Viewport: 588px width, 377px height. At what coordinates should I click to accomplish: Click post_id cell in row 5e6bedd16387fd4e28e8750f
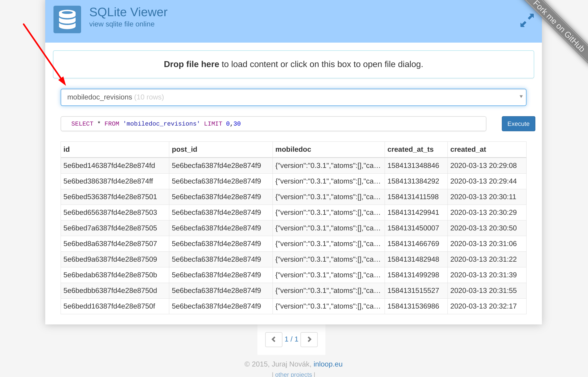point(221,306)
